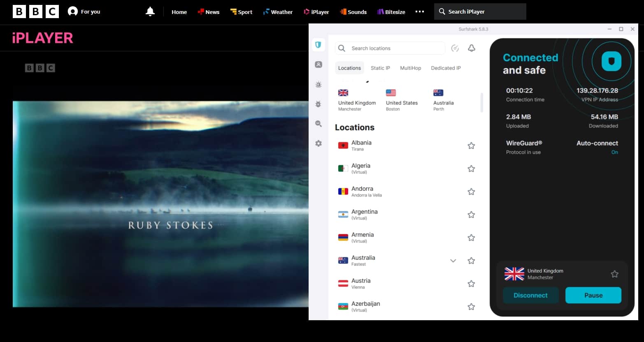This screenshot has width=644, height=342.
Task: Click the Pause VPN button
Action: (x=593, y=295)
